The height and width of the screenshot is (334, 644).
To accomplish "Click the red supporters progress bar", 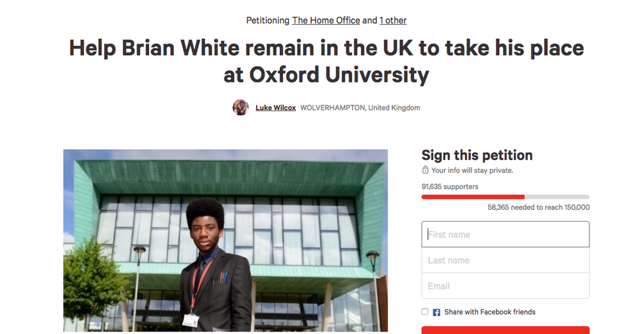I will pos(473,197).
